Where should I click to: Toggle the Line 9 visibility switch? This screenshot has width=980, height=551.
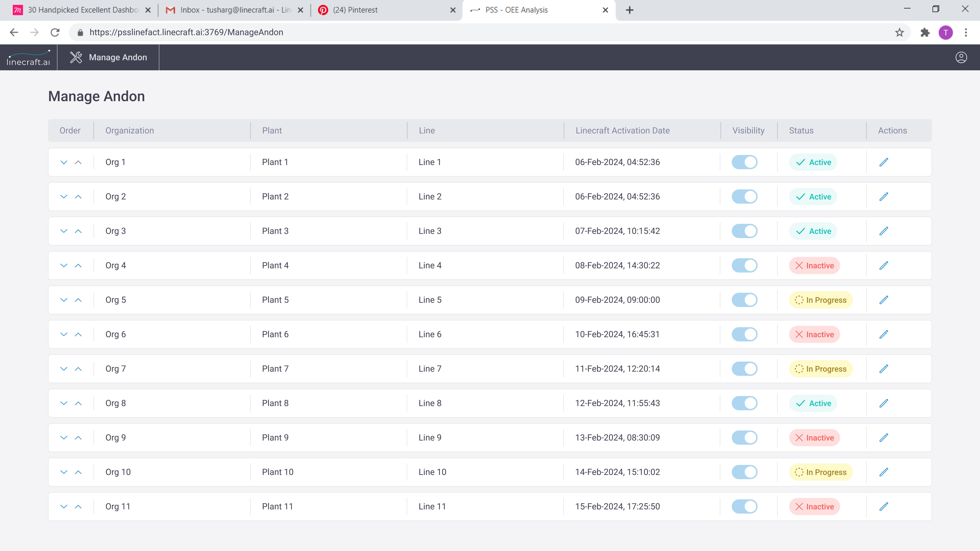(x=745, y=438)
